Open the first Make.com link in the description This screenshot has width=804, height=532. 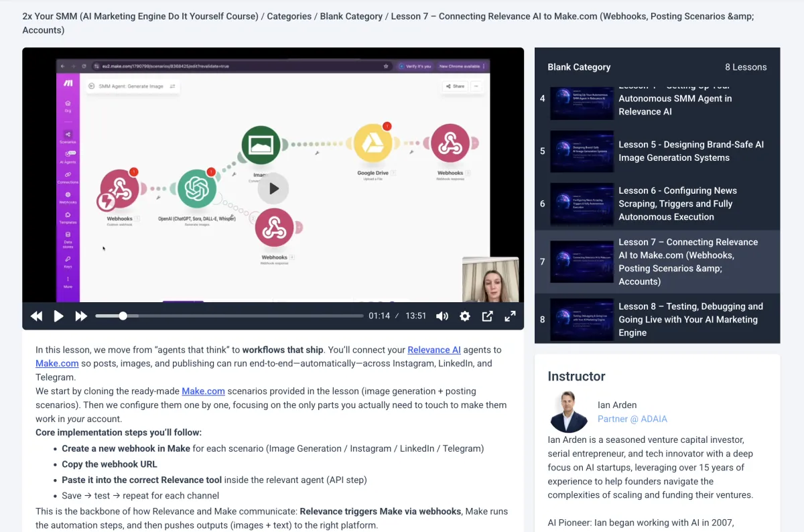(57, 363)
